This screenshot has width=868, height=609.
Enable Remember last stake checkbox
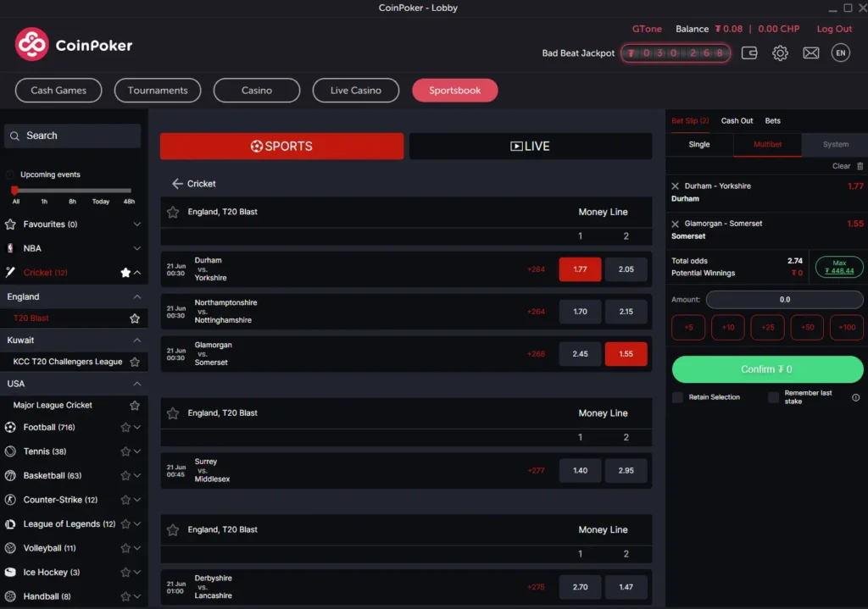pos(773,397)
